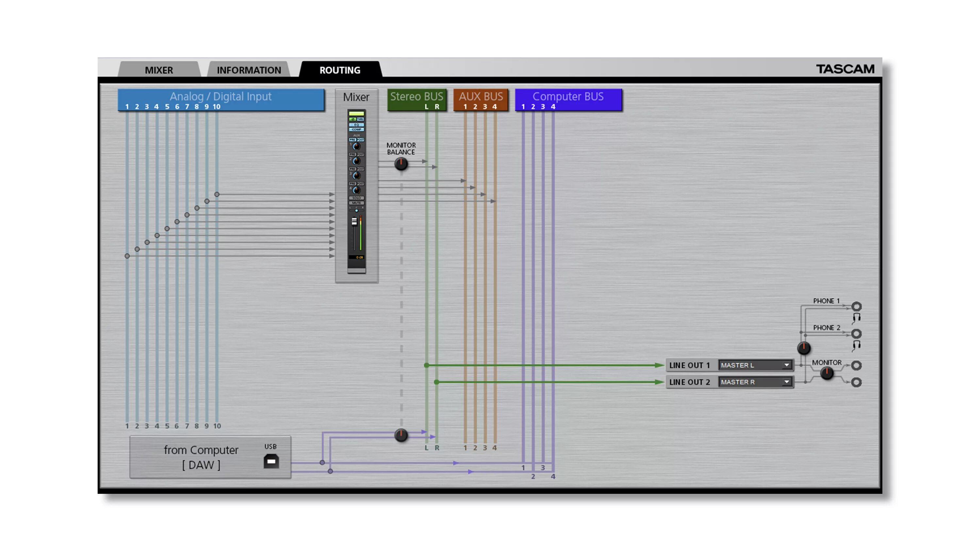Switch to the INFORMATION tab
The image size is (980, 551).
pos(249,70)
